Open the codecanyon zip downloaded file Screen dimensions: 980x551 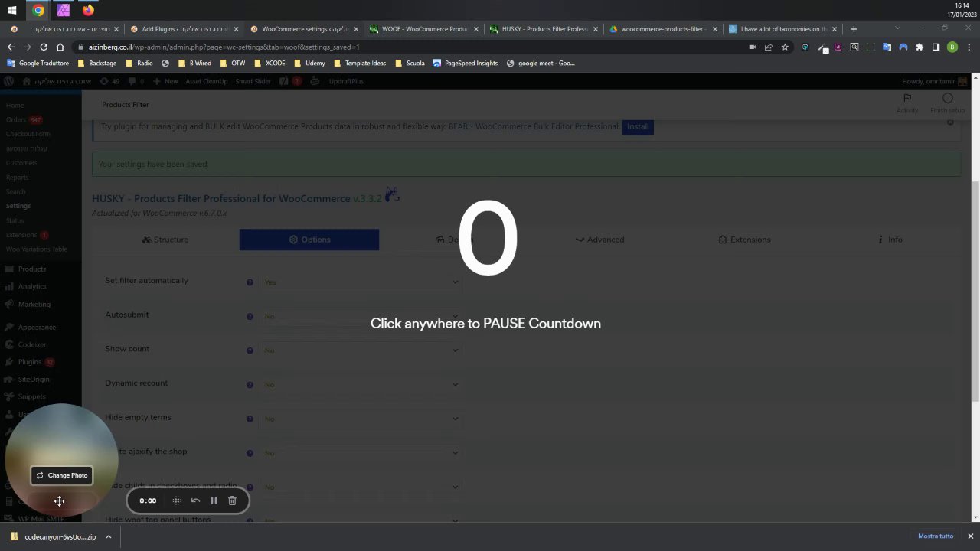[54, 536]
